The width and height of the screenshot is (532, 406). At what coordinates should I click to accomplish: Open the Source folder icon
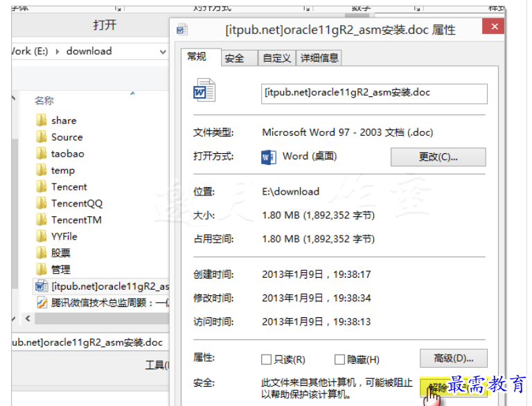42,136
